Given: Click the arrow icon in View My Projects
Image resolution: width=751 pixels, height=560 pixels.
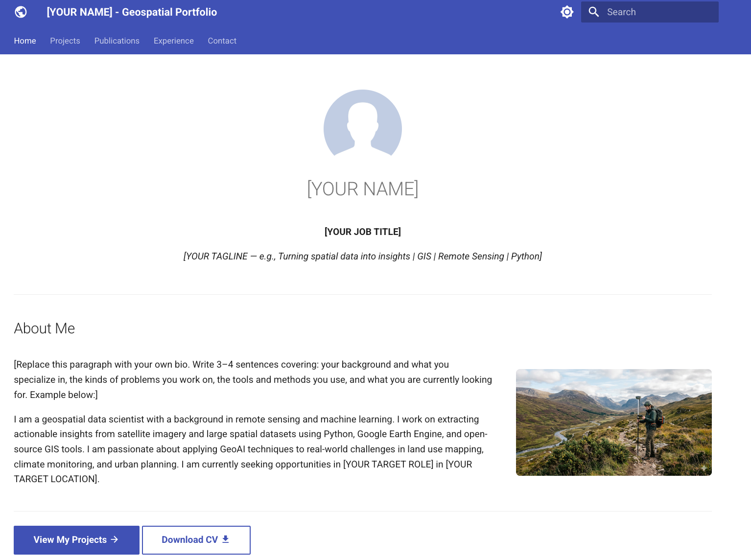Looking at the screenshot, I should click(x=115, y=539).
